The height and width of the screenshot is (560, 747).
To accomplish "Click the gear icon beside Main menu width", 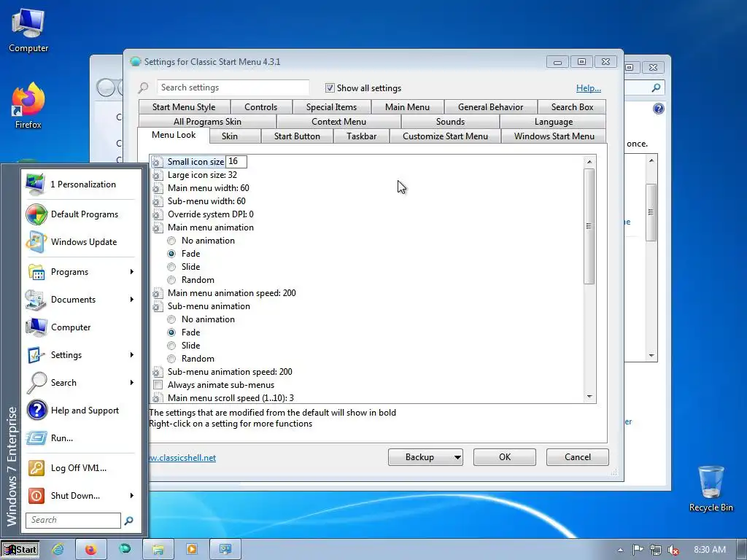I will [x=158, y=188].
